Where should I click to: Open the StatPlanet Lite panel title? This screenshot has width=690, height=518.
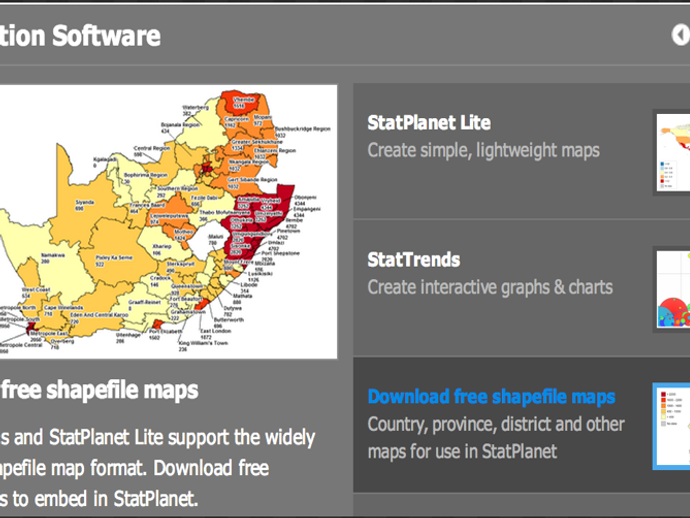click(x=429, y=123)
